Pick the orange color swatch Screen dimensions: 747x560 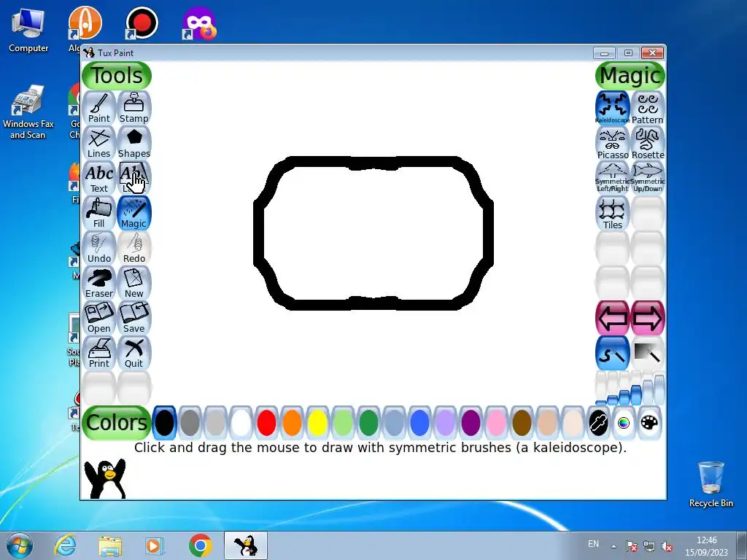(292, 423)
